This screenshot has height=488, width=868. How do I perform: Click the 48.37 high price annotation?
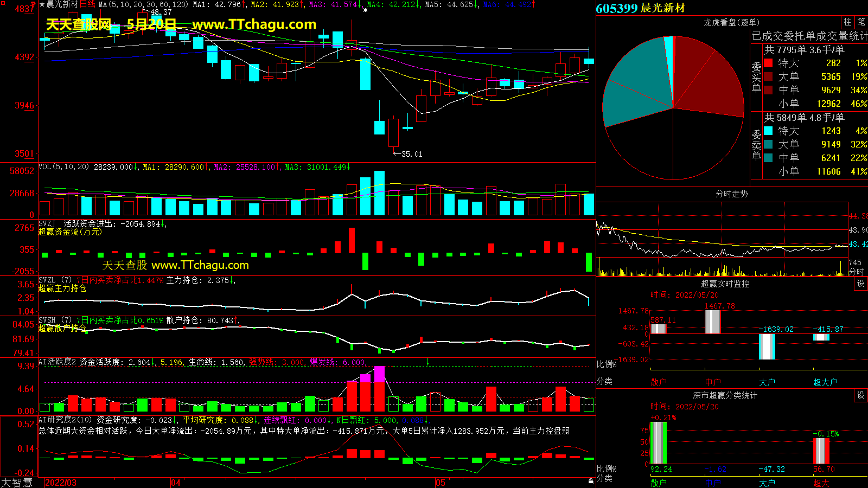pos(161,12)
